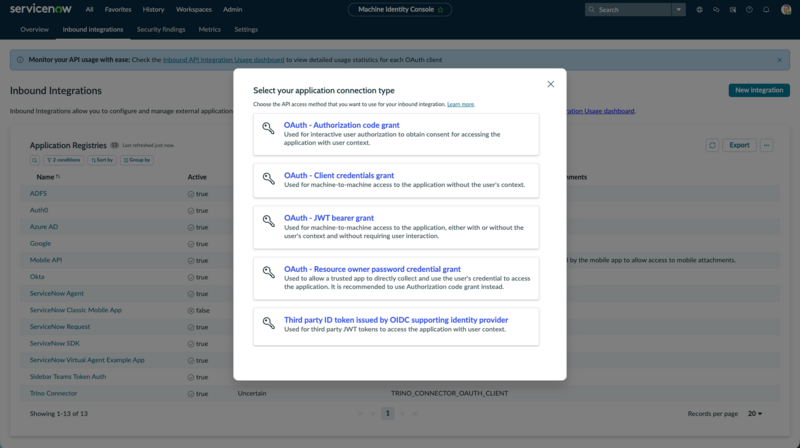Open the Mobile API registry record

[x=46, y=260]
